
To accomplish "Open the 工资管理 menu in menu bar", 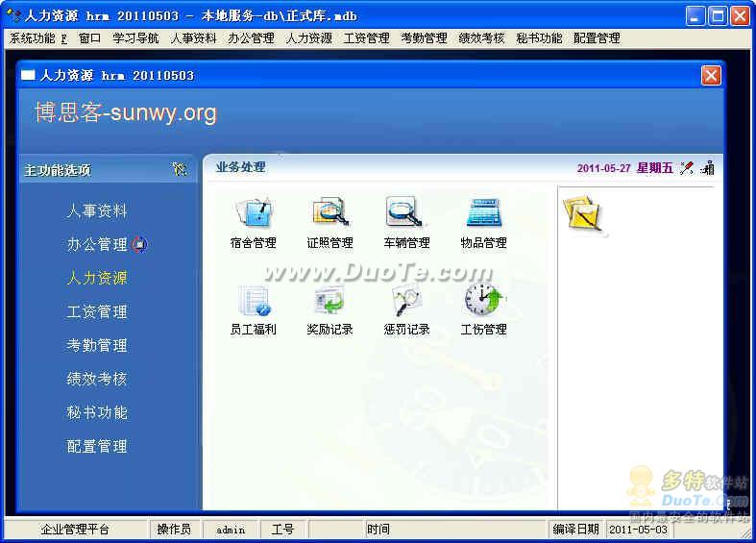I will point(366,38).
